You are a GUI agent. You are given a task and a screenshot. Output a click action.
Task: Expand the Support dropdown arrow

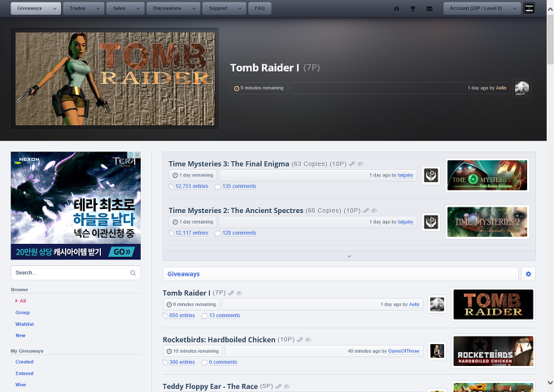click(240, 8)
